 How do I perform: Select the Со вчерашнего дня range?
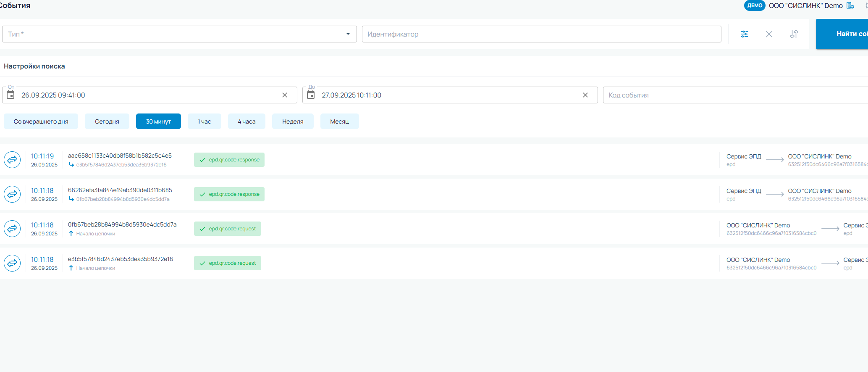[x=41, y=121]
